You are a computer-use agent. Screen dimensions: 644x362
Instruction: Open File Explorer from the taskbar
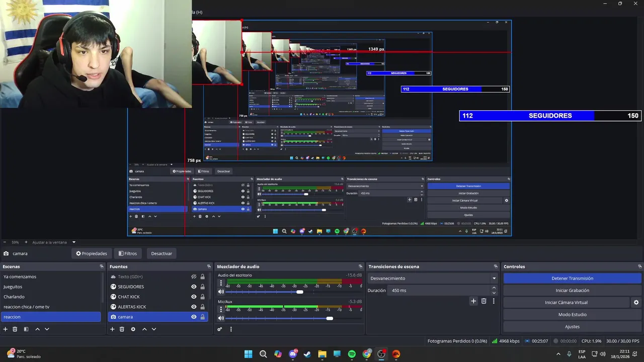322,354
